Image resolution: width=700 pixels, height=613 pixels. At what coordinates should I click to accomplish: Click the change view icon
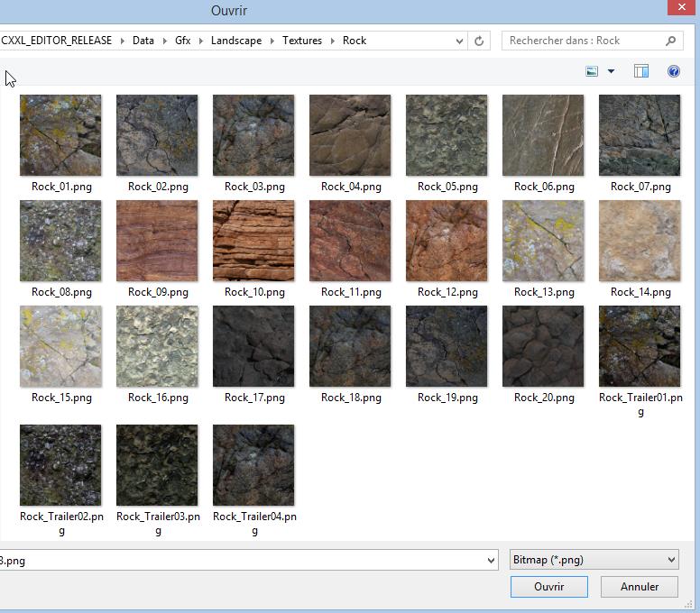[592, 71]
